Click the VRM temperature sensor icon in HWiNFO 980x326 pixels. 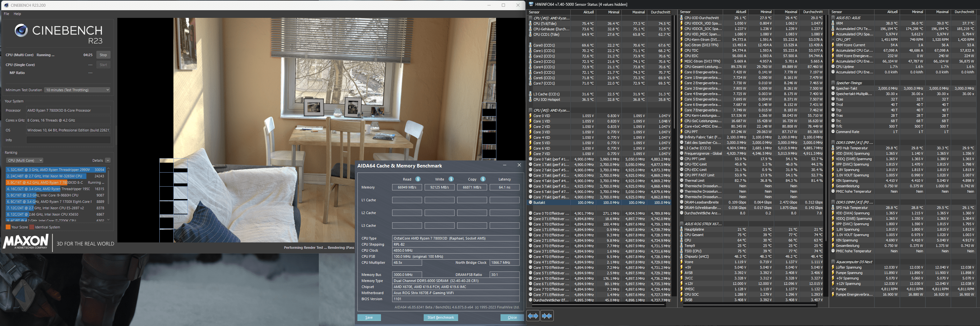tap(833, 23)
